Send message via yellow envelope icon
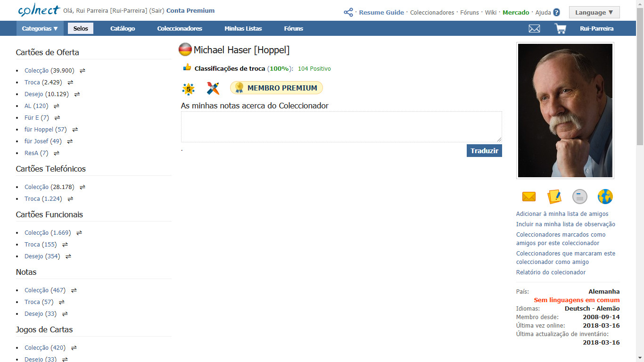The height and width of the screenshot is (362, 644). tap(529, 197)
